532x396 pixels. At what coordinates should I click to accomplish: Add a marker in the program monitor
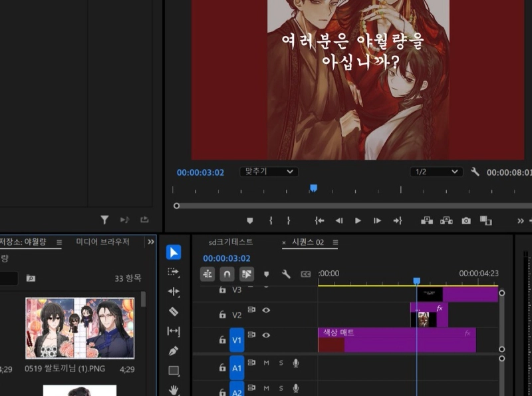pyautogui.click(x=250, y=220)
